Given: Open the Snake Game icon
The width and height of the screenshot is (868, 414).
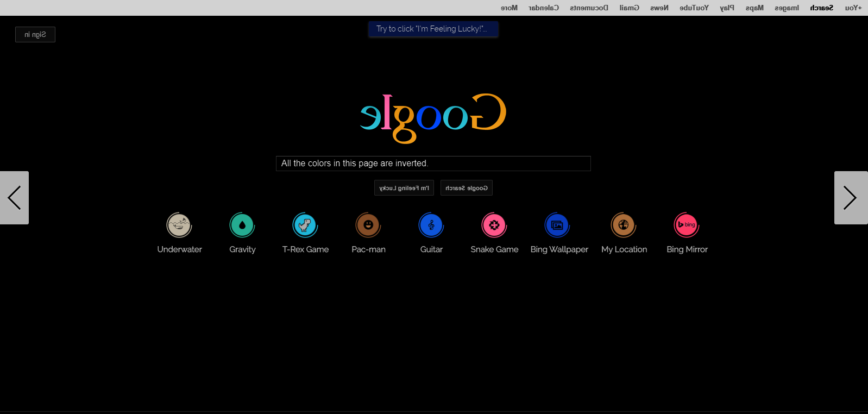Looking at the screenshot, I should 494,225.
